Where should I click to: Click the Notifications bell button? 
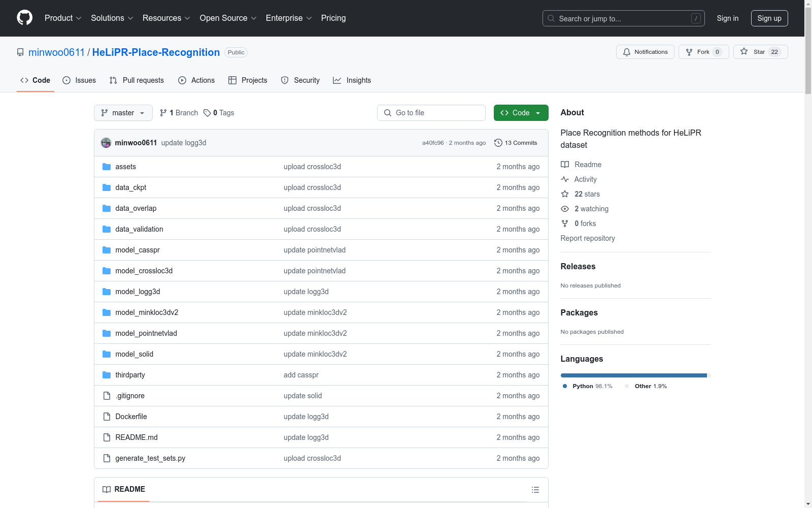(x=645, y=52)
